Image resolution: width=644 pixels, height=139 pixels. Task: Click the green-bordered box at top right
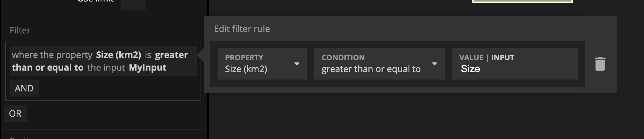click(x=522, y=1)
